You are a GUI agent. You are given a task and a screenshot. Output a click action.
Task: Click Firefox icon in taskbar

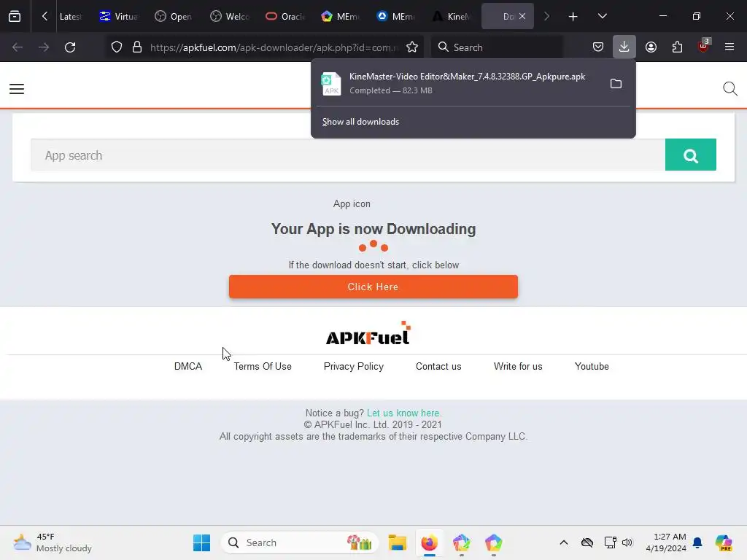(429, 542)
